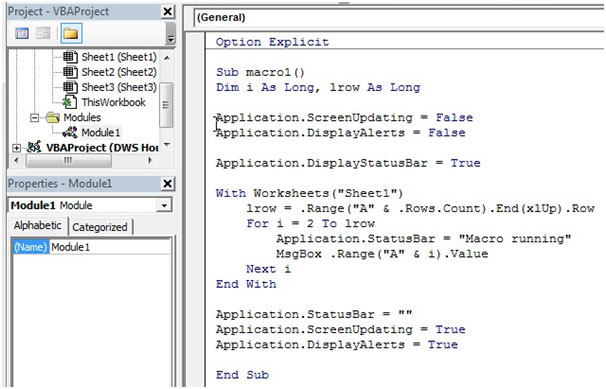606x389 pixels.
Task: Open the Module1 Module object dropdown
Action: pyautogui.click(x=164, y=206)
